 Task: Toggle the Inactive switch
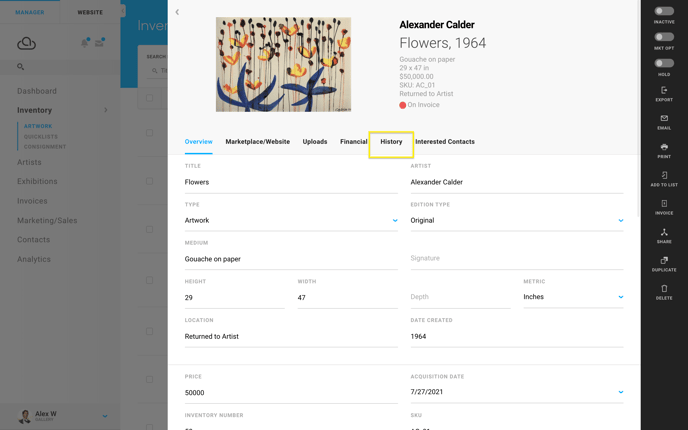pos(664,11)
